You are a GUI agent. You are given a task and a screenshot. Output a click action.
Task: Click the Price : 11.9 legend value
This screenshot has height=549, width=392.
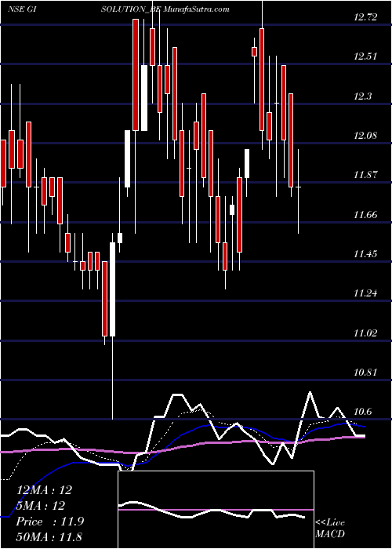pyautogui.click(x=49, y=522)
